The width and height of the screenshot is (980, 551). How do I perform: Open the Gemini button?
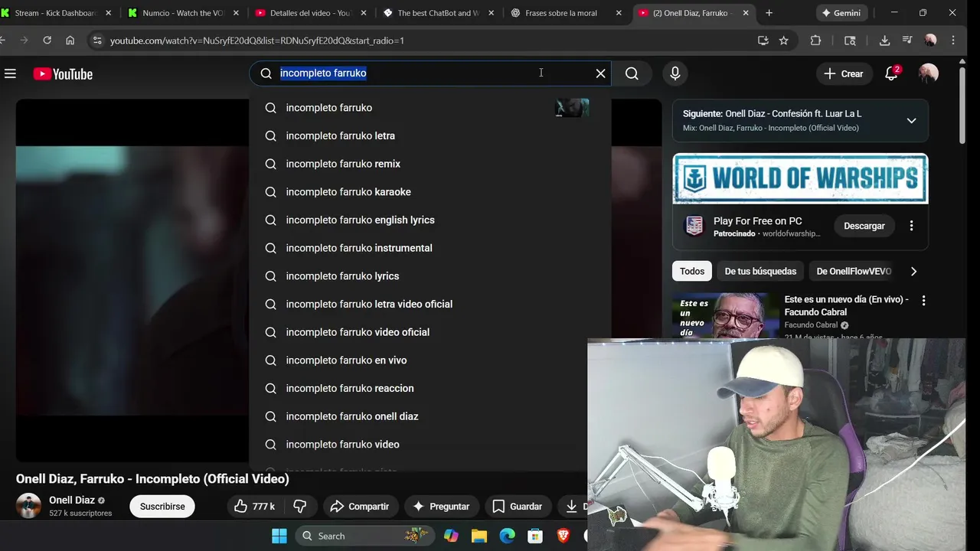(841, 13)
